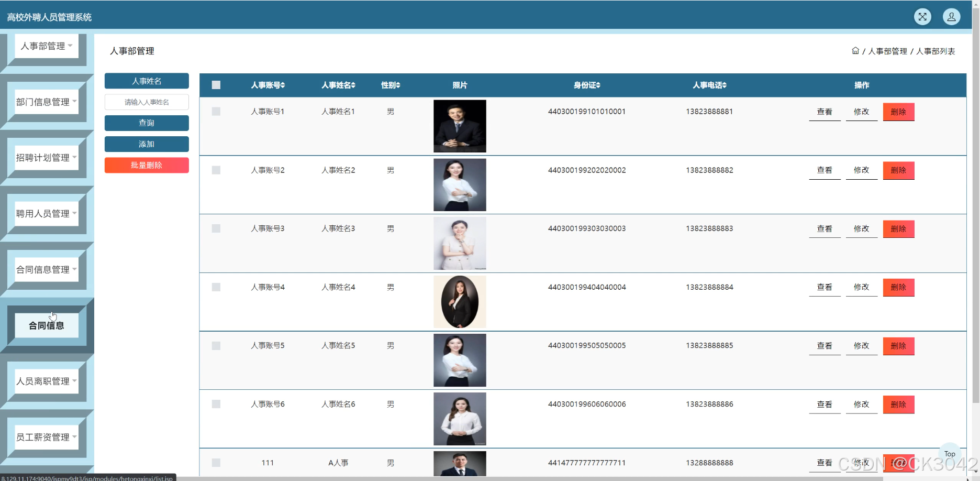Check the row for 人事账号6
The image size is (980, 481).
pyautogui.click(x=216, y=404)
